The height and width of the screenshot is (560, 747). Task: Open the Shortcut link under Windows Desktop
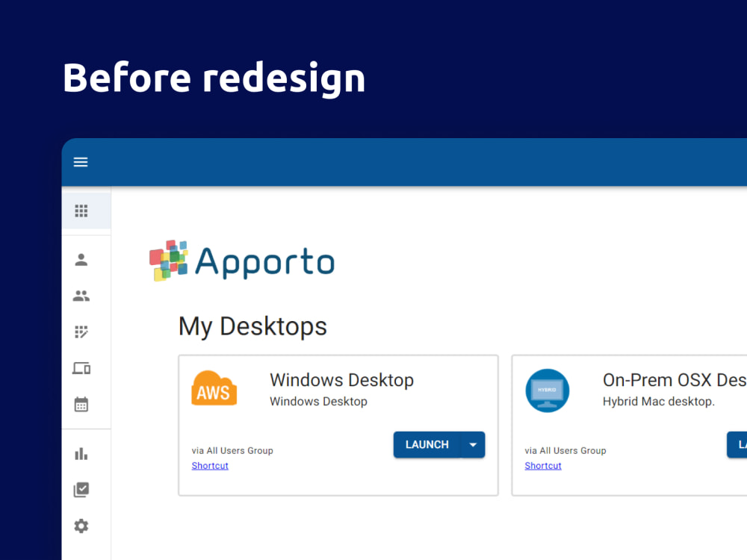click(210, 466)
